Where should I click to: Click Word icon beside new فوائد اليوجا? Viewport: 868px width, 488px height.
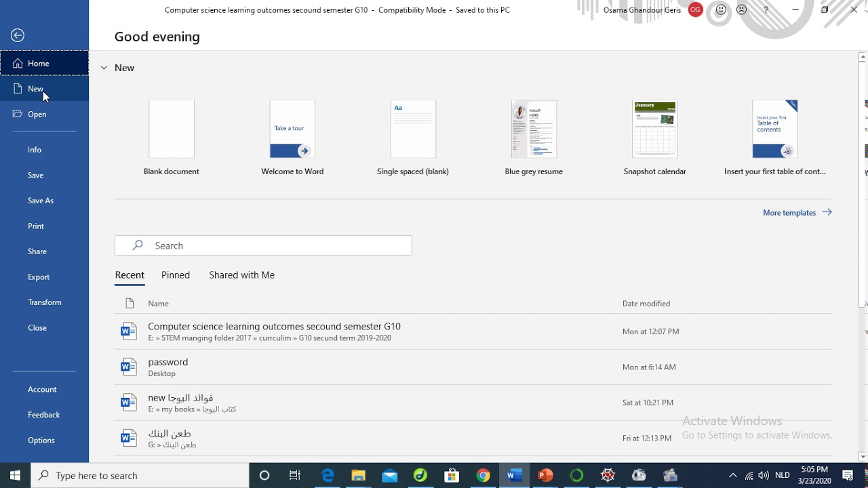pyautogui.click(x=129, y=403)
